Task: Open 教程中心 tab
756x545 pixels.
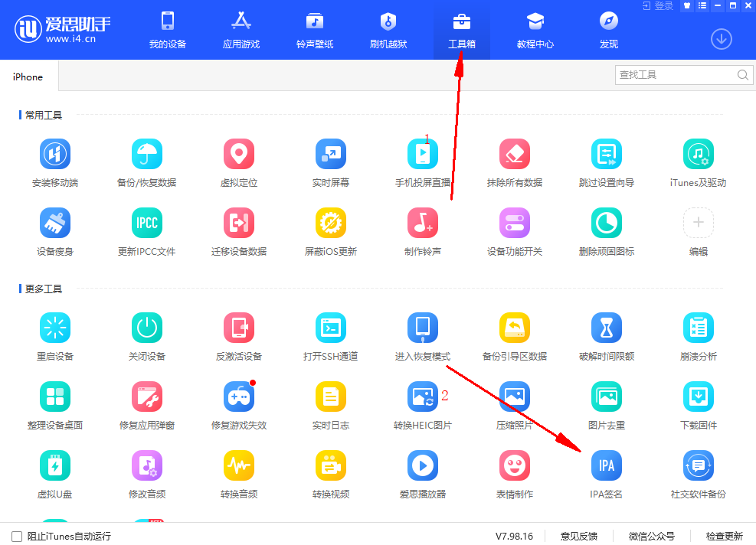Action: pos(535,30)
